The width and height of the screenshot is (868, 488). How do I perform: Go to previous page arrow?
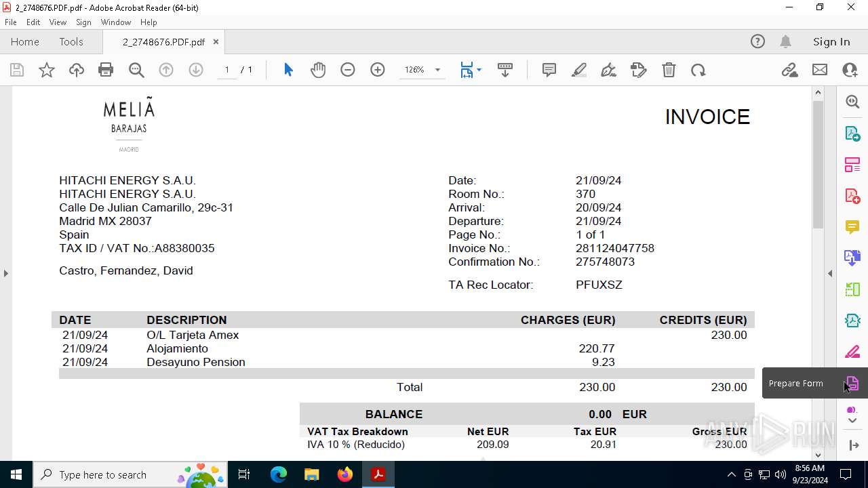tap(166, 70)
